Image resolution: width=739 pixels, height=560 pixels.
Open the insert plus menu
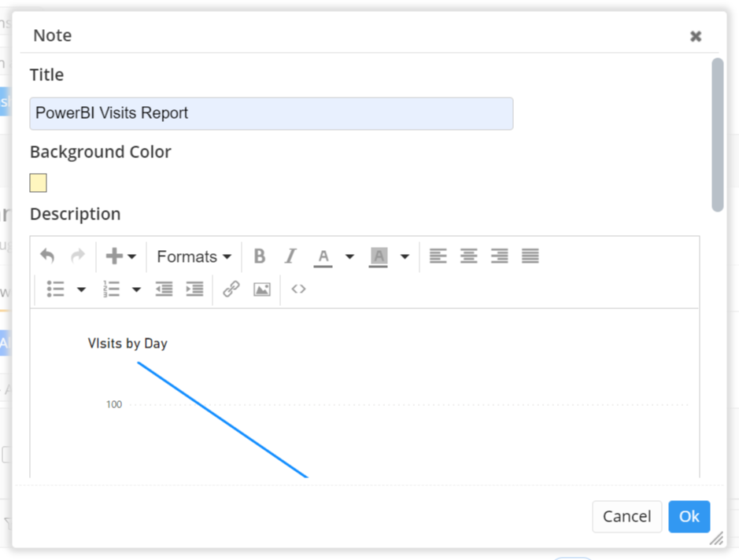pos(120,256)
